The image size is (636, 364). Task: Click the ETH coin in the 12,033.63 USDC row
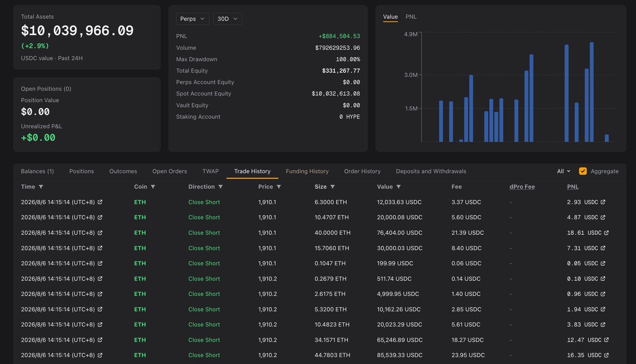click(140, 202)
